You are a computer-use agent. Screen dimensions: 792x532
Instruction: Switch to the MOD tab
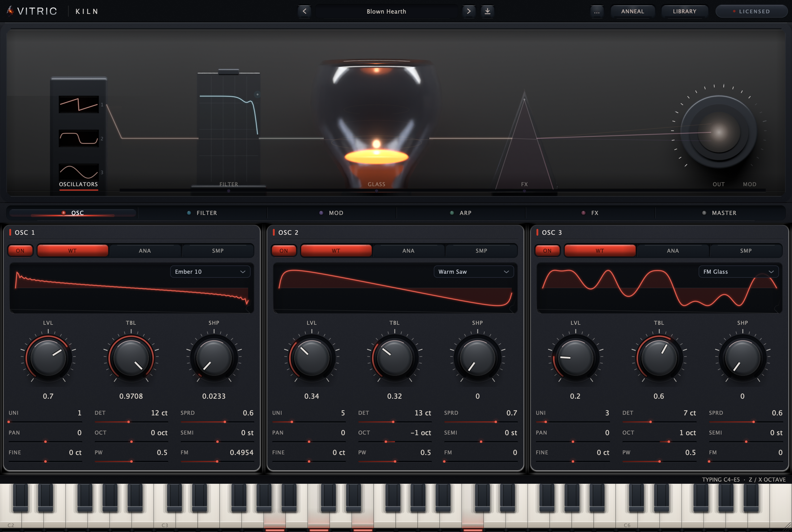pyautogui.click(x=332, y=213)
